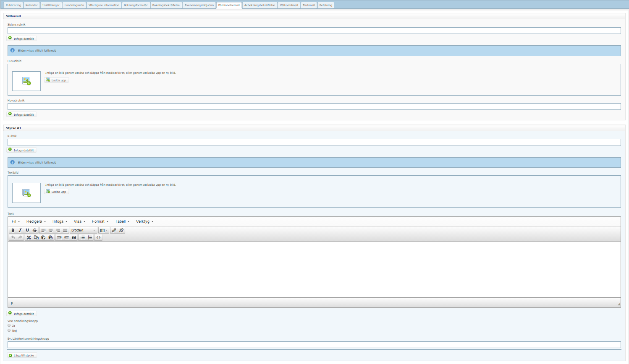Insert a hyperlink with the link icon

(114, 230)
